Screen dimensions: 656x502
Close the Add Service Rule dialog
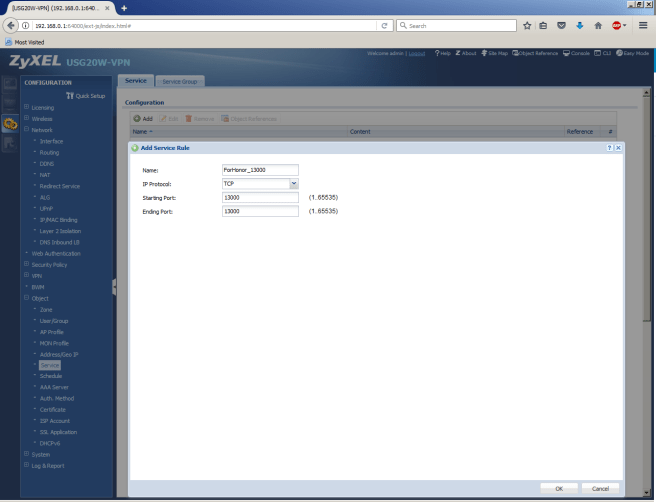pos(618,148)
